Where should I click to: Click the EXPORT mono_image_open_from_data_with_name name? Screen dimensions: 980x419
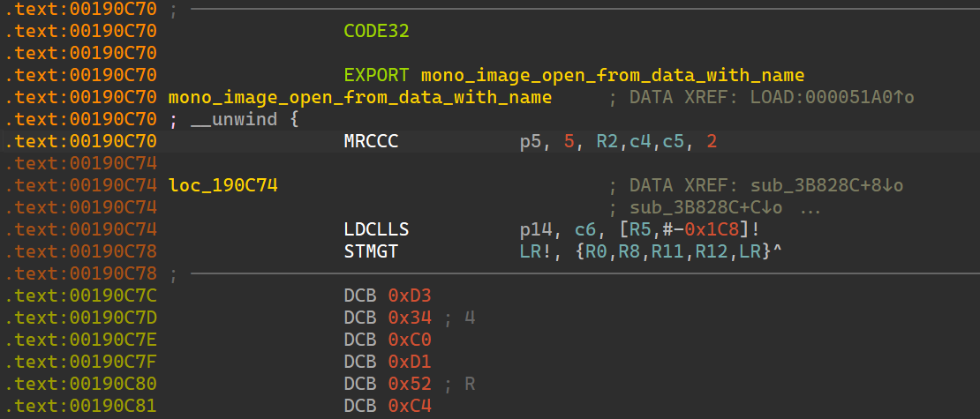[612, 74]
